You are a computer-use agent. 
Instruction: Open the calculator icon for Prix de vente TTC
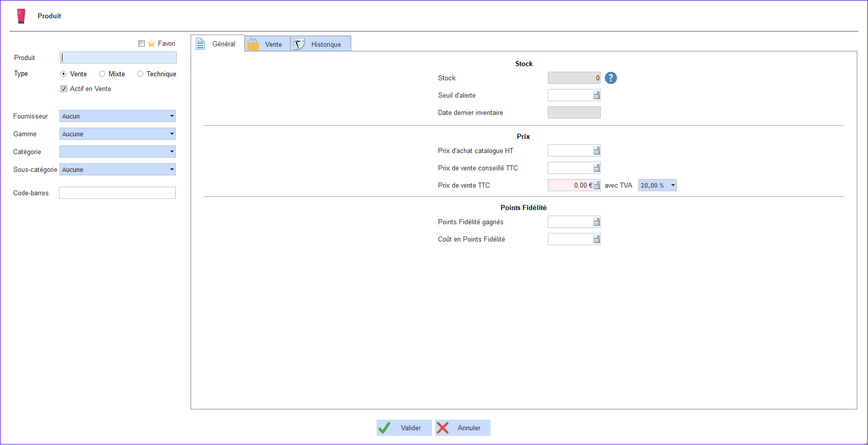click(x=597, y=185)
